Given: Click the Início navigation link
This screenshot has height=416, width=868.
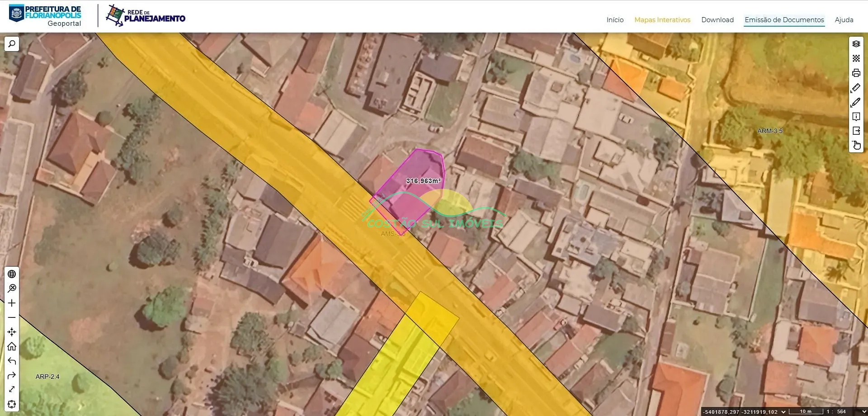Looking at the screenshot, I should tap(615, 20).
